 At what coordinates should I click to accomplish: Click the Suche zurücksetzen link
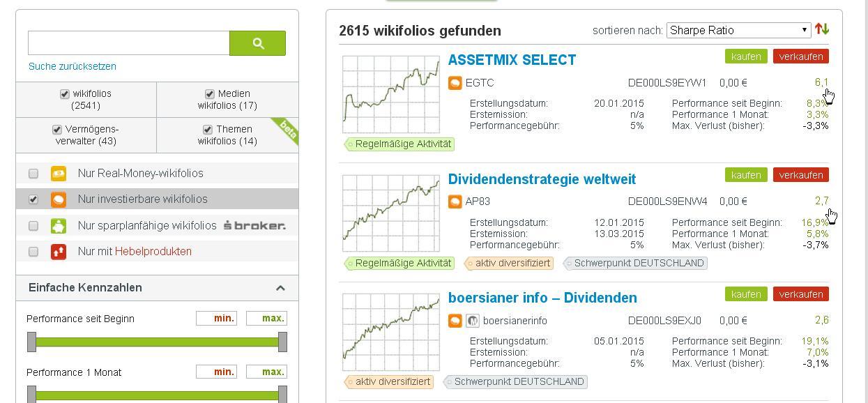pos(73,66)
